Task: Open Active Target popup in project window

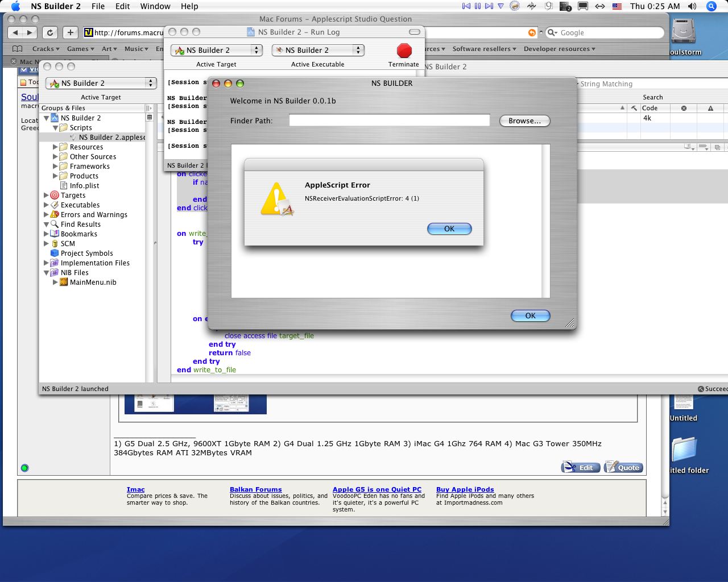Action: [x=101, y=83]
